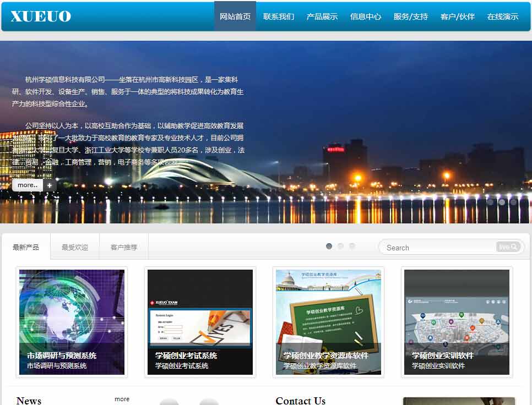Image resolution: width=532 pixels, height=405 pixels.
Task: Open the 在线演示 navigation item
Action: point(502,17)
